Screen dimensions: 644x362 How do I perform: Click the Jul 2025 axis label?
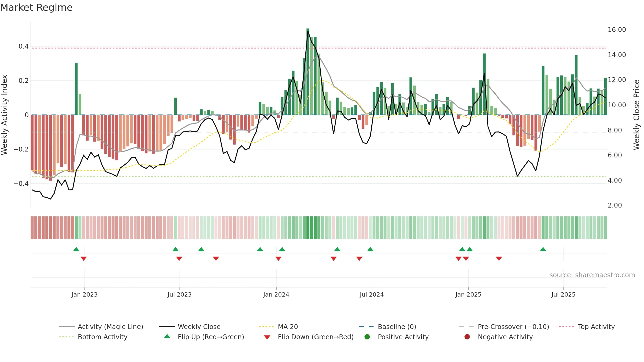[x=563, y=294]
